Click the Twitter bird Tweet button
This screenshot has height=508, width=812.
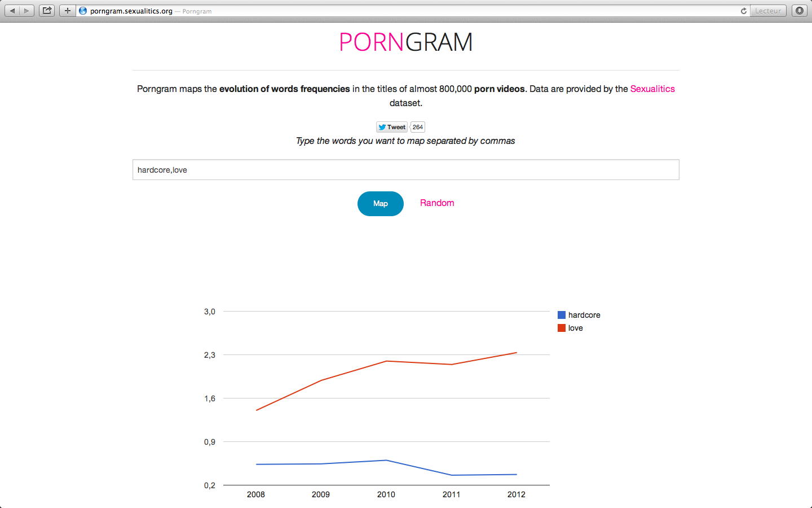click(392, 127)
